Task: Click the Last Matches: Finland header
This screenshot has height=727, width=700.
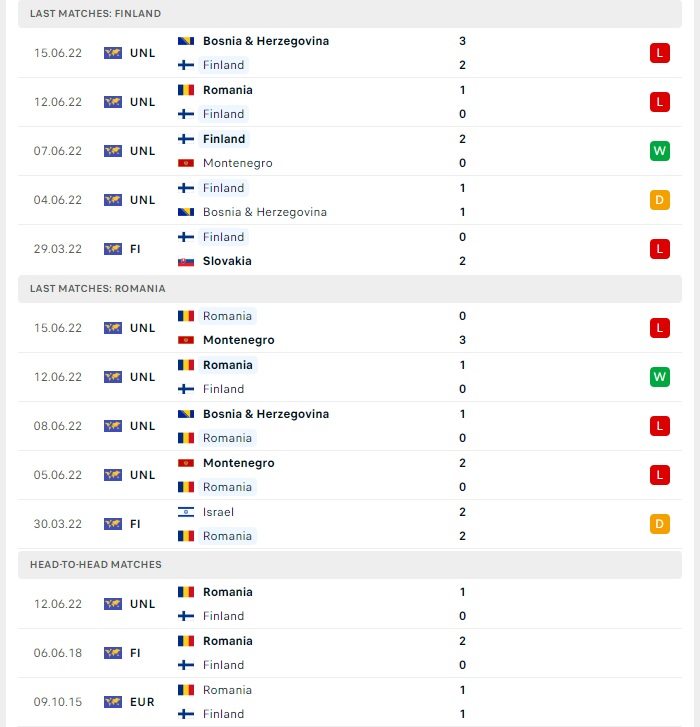Action: tap(350, 13)
